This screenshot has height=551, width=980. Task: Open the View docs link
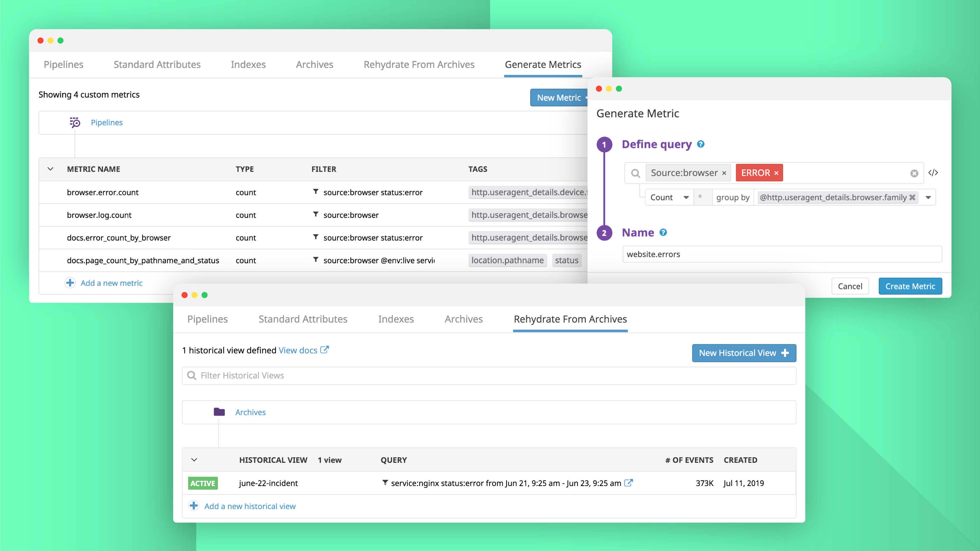[298, 350]
